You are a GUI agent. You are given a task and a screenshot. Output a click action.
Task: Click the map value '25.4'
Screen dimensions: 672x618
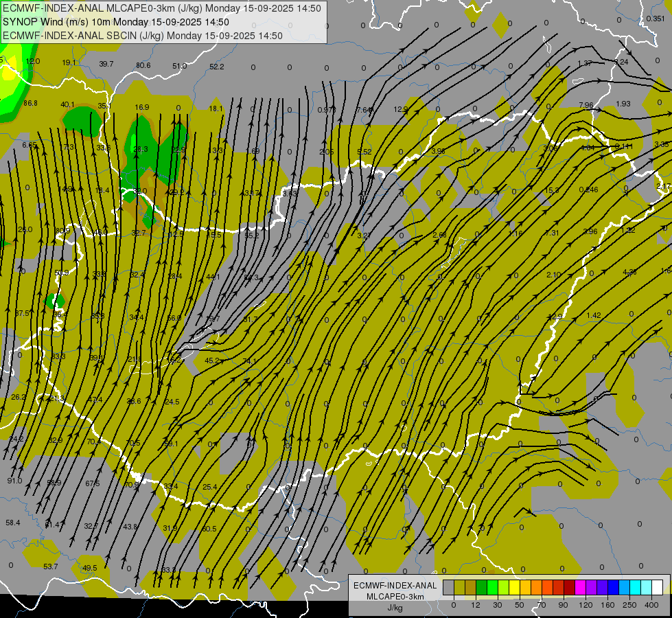[209, 487]
